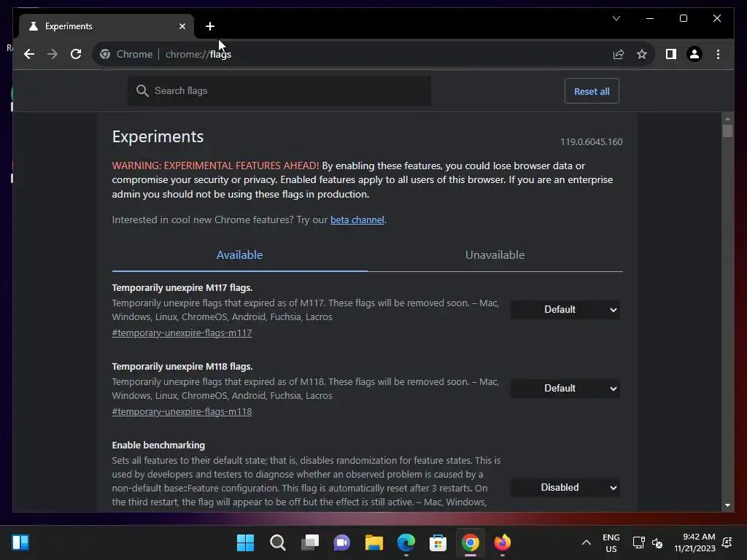The image size is (747, 560).
Task: Open #temporary-unexpire-flags-m118 link
Action: 182,412
